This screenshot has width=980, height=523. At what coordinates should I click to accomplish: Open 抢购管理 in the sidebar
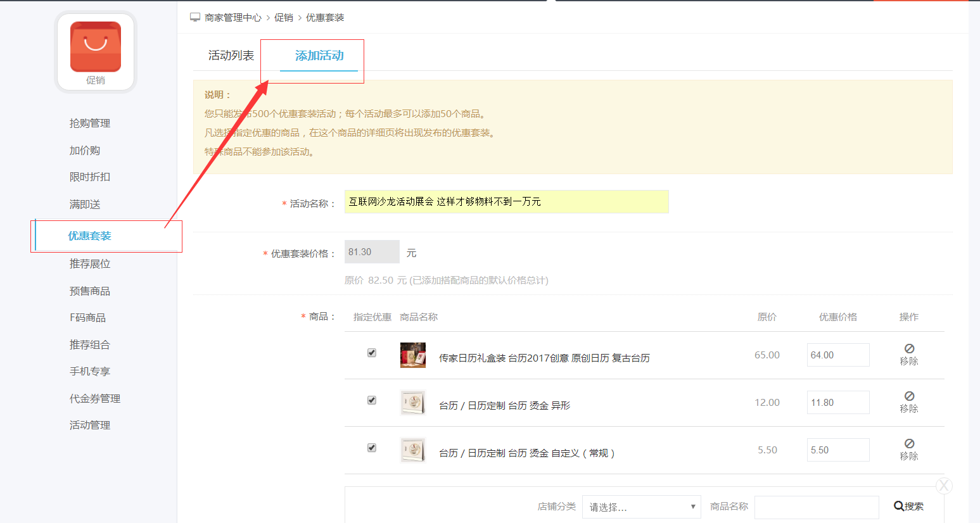[90, 123]
